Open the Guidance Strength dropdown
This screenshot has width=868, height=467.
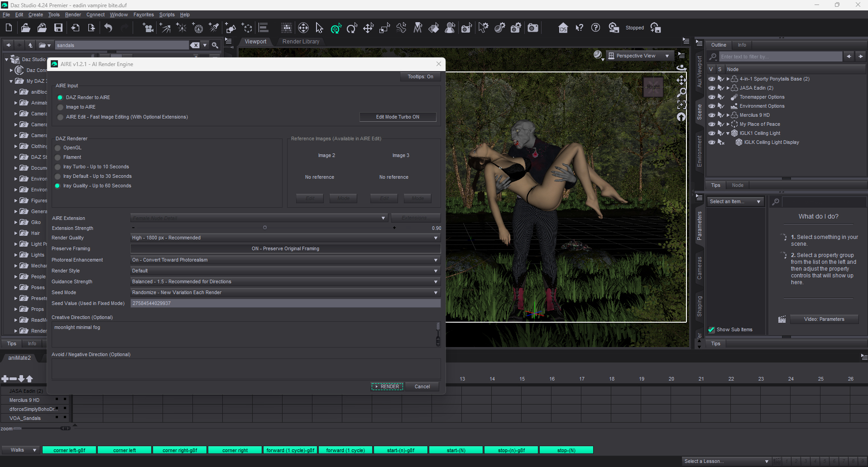285,281
